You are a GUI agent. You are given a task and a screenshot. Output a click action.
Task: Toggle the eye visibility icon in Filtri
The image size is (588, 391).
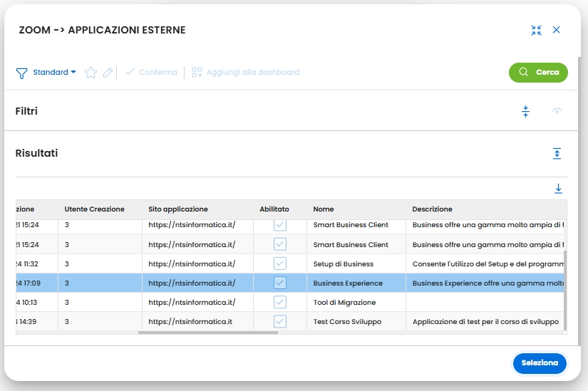point(557,111)
